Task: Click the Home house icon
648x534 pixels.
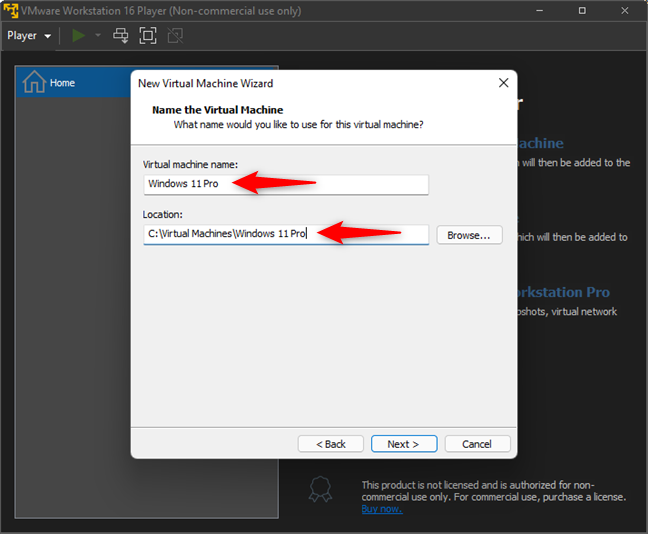Action: tap(34, 82)
